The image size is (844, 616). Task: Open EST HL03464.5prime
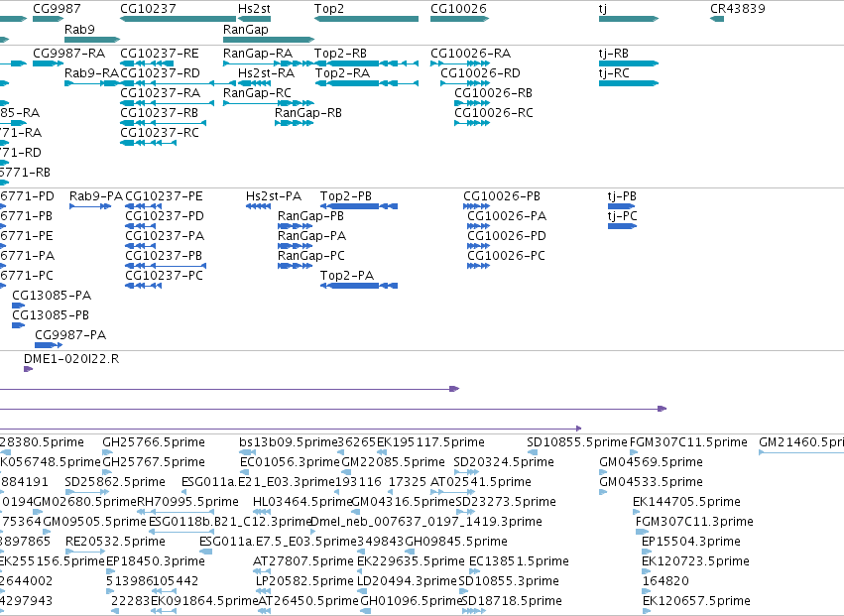pyautogui.click(x=302, y=502)
